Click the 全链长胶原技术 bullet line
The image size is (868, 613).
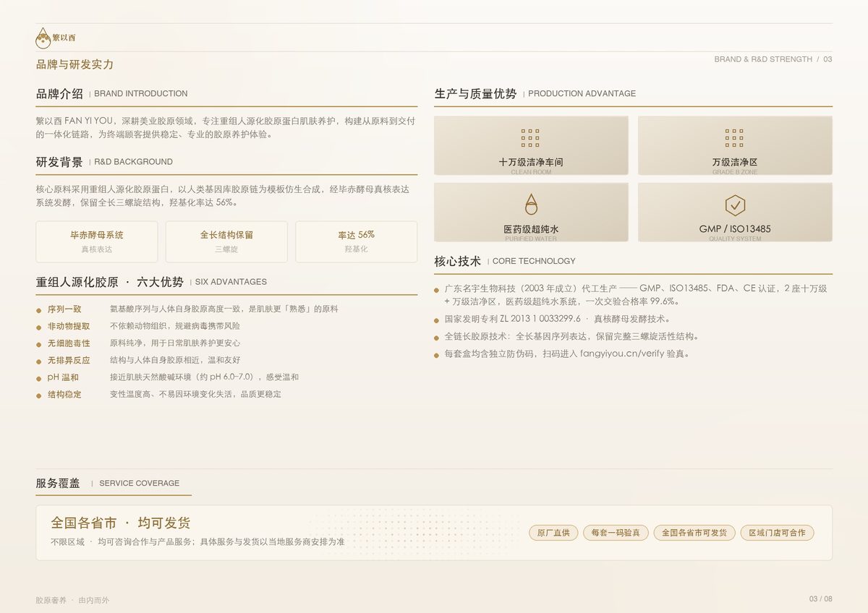(x=571, y=336)
